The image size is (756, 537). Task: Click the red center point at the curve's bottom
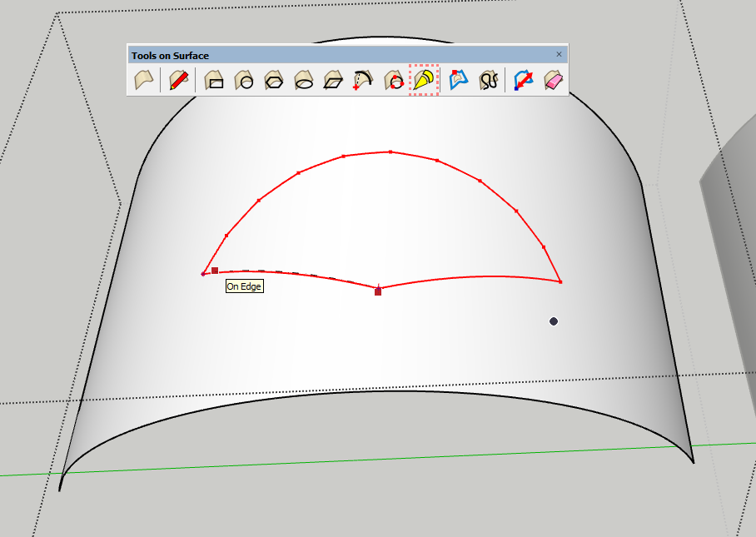click(378, 291)
